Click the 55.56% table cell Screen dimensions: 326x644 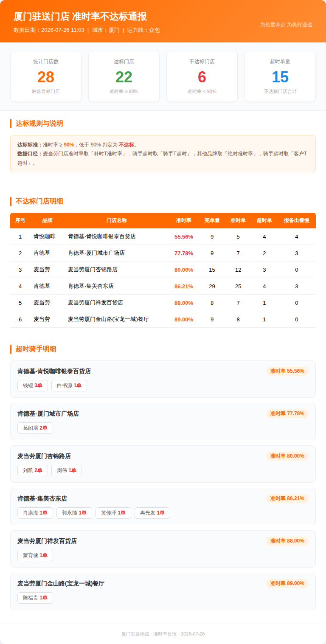pyautogui.click(x=184, y=236)
